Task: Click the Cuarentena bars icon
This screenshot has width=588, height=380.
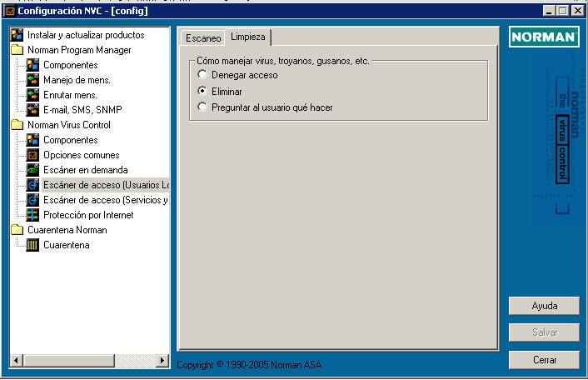Action: coord(32,245)
